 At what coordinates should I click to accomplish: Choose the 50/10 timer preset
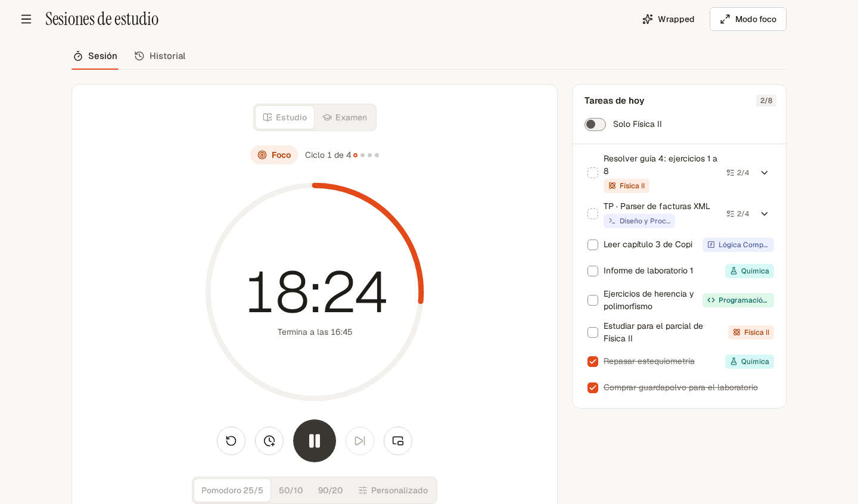[x=291, y=490]
